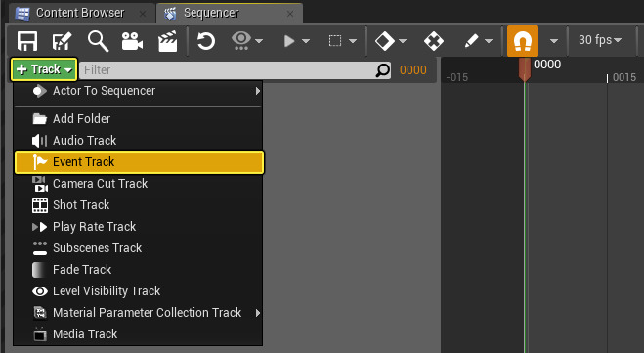Viewport: 644px width, 353px height.
Task: Open Material Parameter Collection Track submenu
Action: [139, 313]
